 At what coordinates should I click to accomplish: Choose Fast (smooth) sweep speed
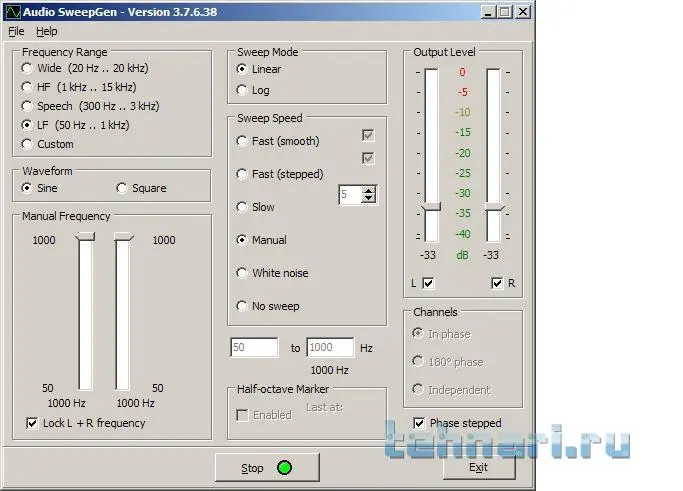278,141
